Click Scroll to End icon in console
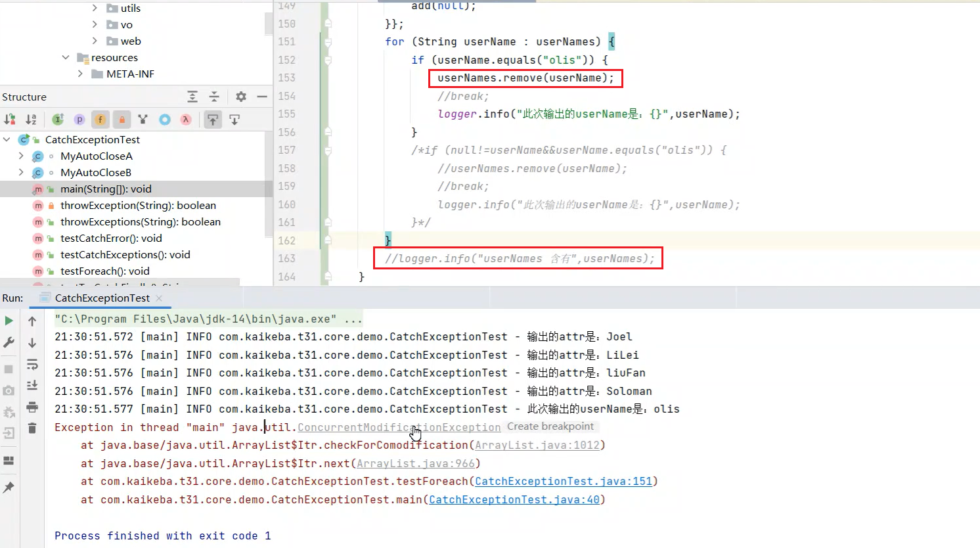The image size is (980, 548). coord(32,386)
